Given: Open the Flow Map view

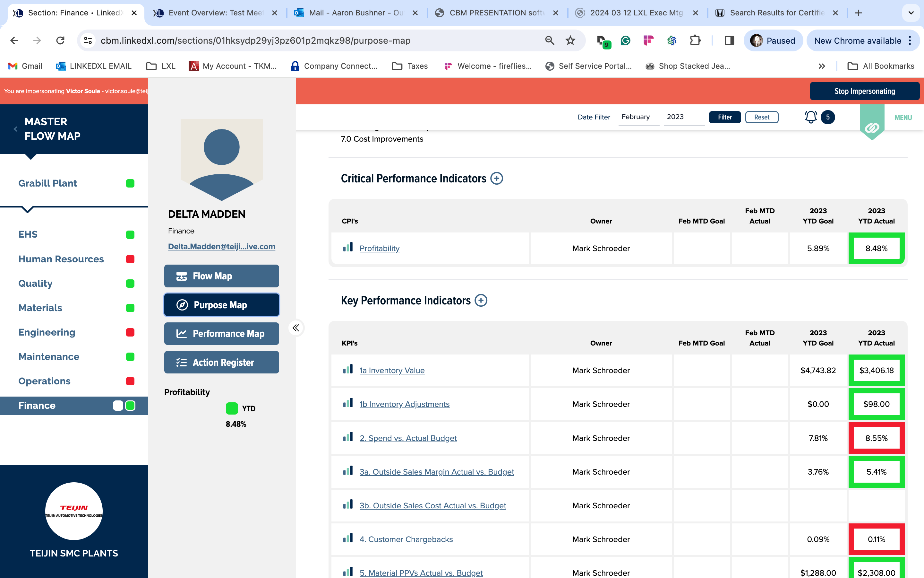Looking at the screenshot, I should click(221, 276).
